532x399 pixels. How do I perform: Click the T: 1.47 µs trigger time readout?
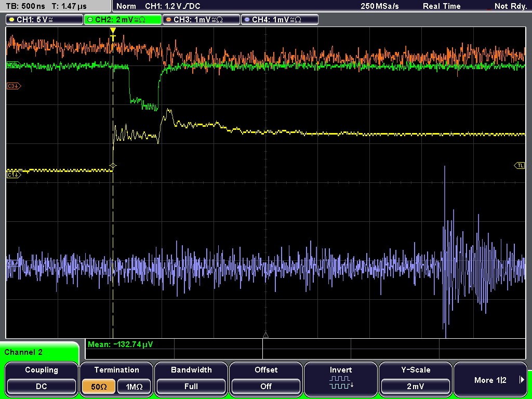[69, 6]
